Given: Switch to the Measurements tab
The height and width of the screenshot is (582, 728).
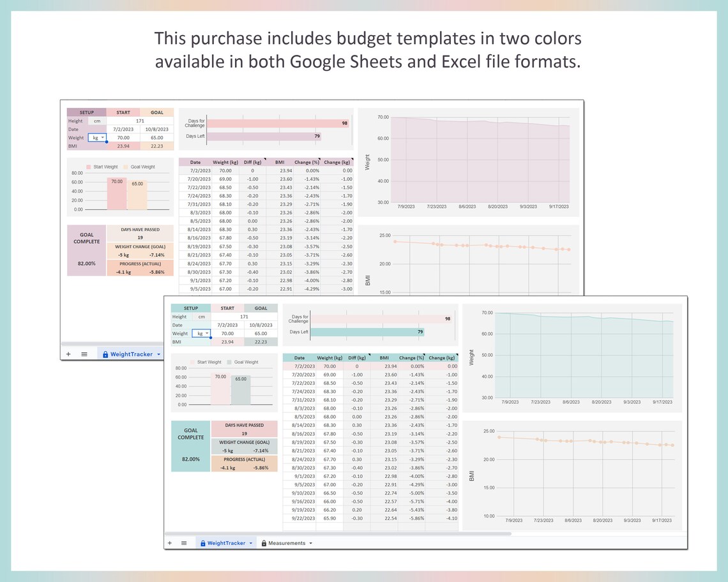Looking at the screenshot, I should [x=285, y=543].
